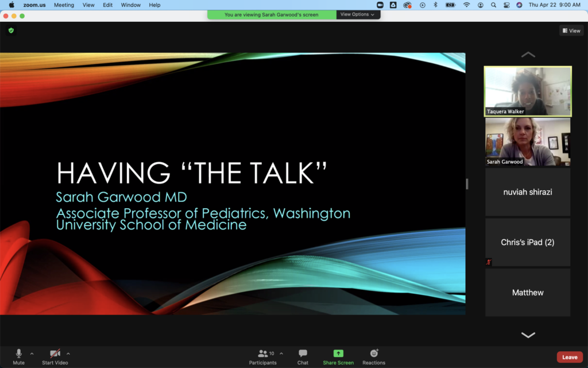The height and width of the screenshot is (368, 588).
Task: Open the Participants panel
Action: [x=263, y=356]
